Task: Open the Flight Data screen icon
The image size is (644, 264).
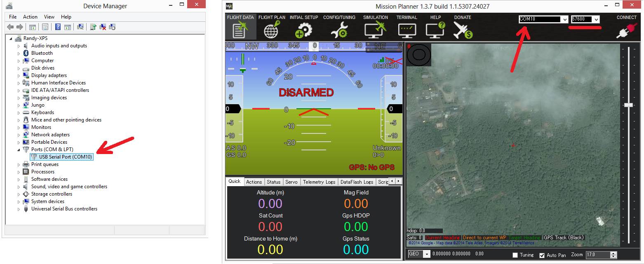Action: click(x=240, y=30)
